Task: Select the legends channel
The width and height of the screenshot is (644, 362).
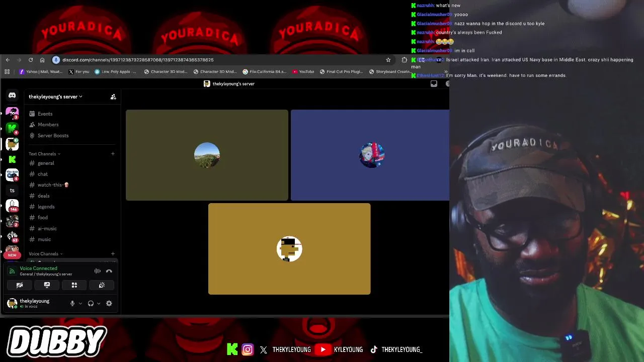Action: tap(72, 207)
